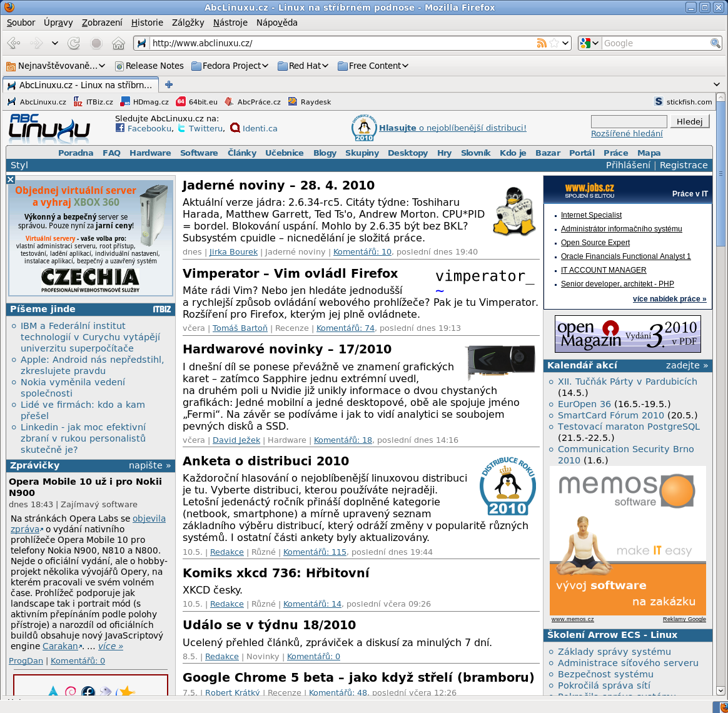Click the open Magazín 3/2010 banner
The height and width of the screenshot is (713, 728).
(x=628, y=334)
